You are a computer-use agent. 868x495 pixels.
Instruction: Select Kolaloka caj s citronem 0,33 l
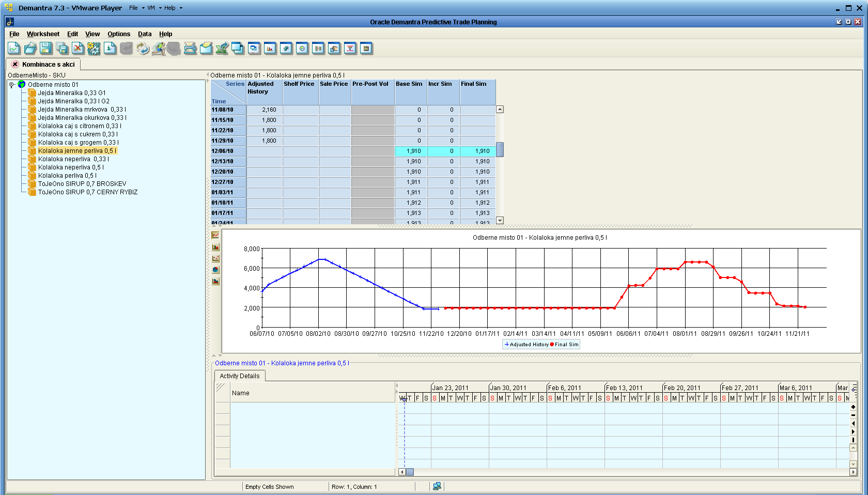pyautogui.click(x=80, y=126)
